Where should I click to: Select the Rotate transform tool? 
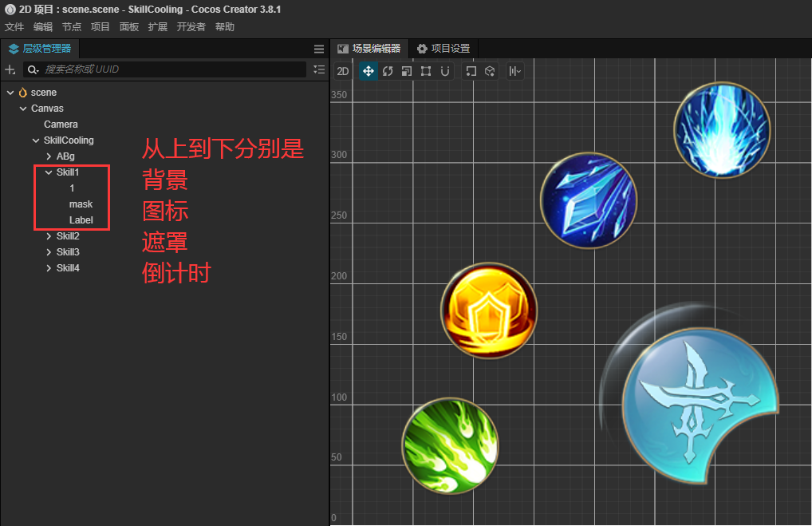388,71
